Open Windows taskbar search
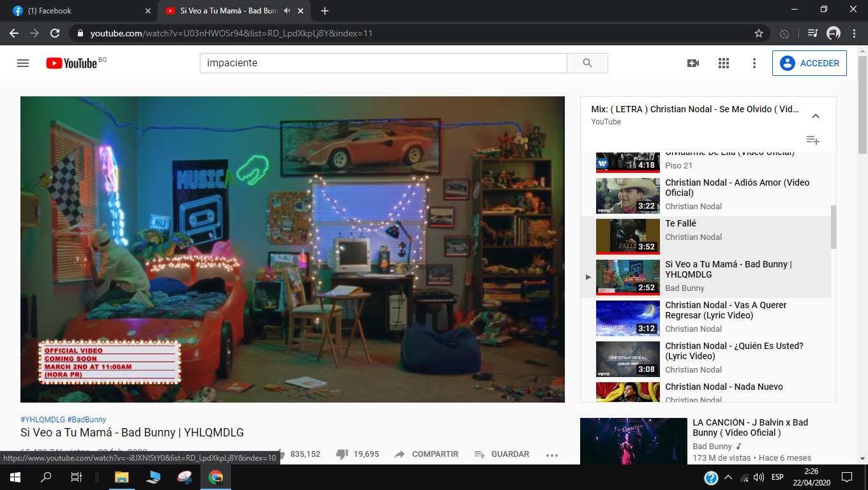 pos(46,477)
